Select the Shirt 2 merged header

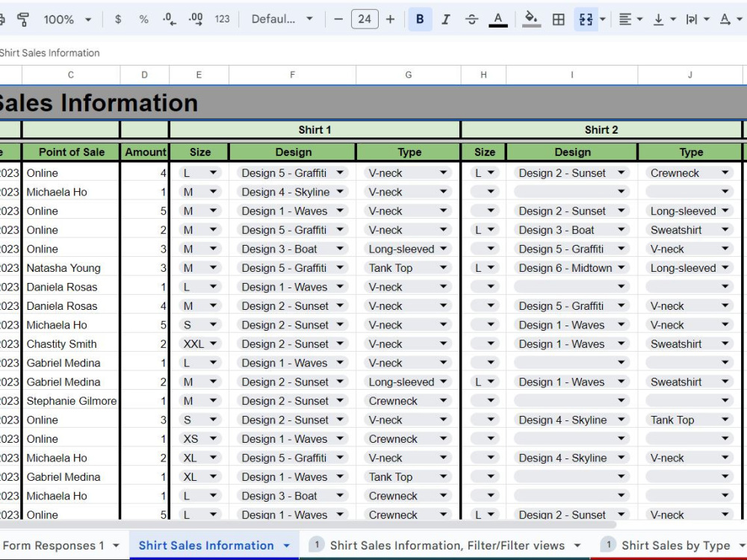pyautogui.click(x=601, y=129)
